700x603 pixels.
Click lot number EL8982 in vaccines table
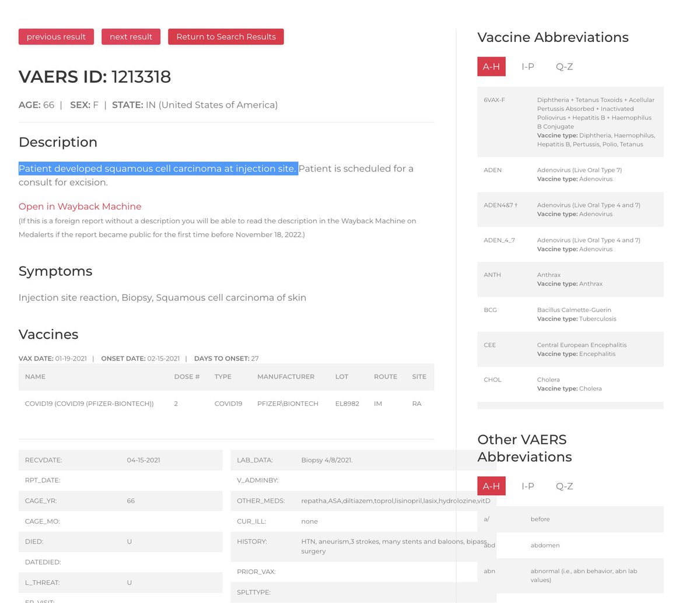pyautogui.click(x=347, y=404)
